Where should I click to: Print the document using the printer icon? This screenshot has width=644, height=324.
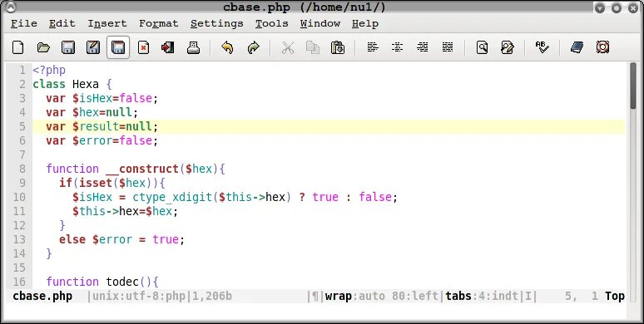point(193,47)
